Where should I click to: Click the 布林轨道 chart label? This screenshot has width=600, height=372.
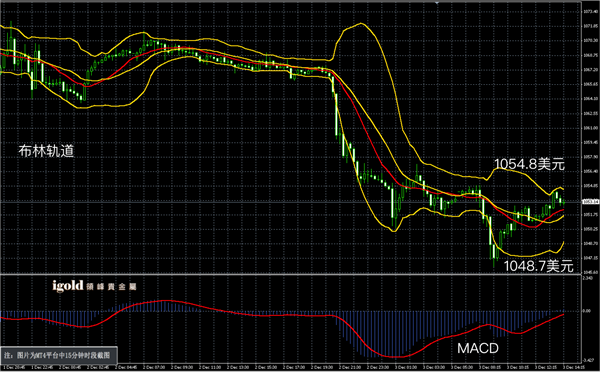click(46, 151)
